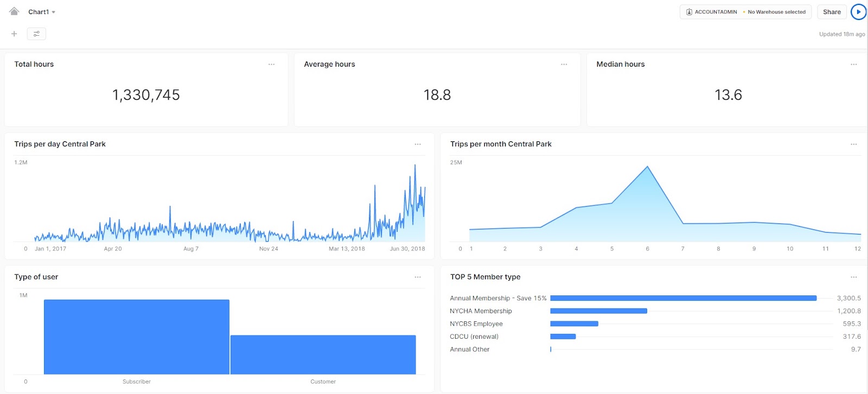Click the Jan 1, 2017 axis label
This screenshot has width=868, height=394.
point(50,249)
